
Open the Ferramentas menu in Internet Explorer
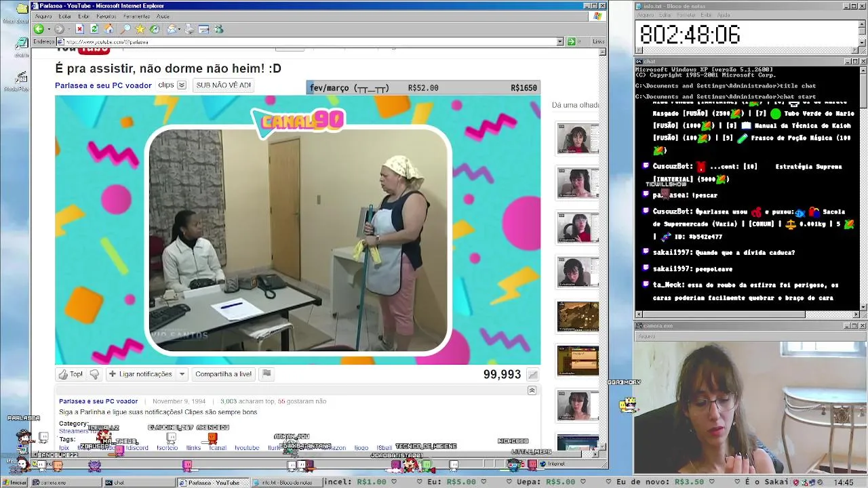tap(137, 16)
